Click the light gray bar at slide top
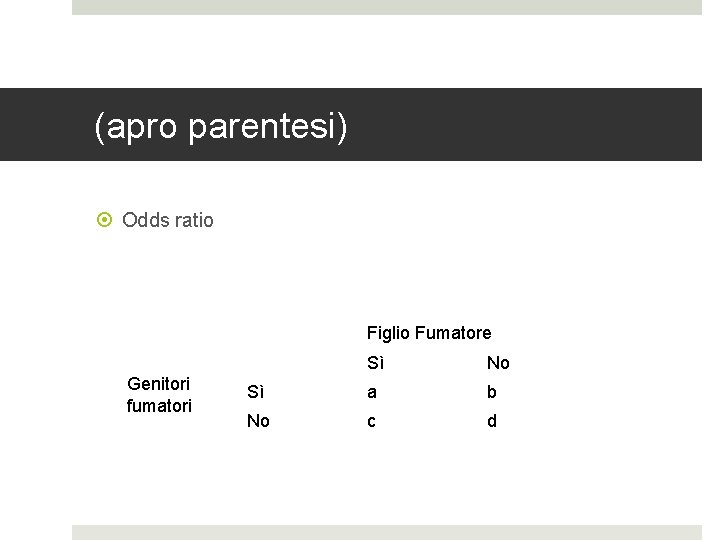 (x=386, y=7)
